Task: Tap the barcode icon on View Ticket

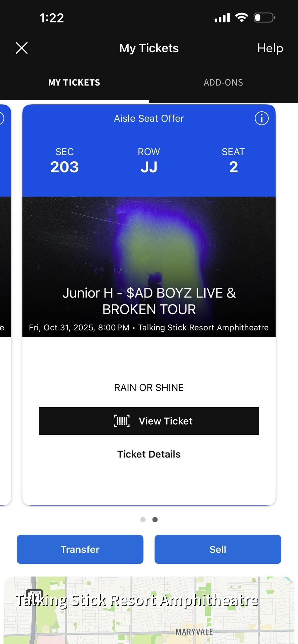Action: 122,421
